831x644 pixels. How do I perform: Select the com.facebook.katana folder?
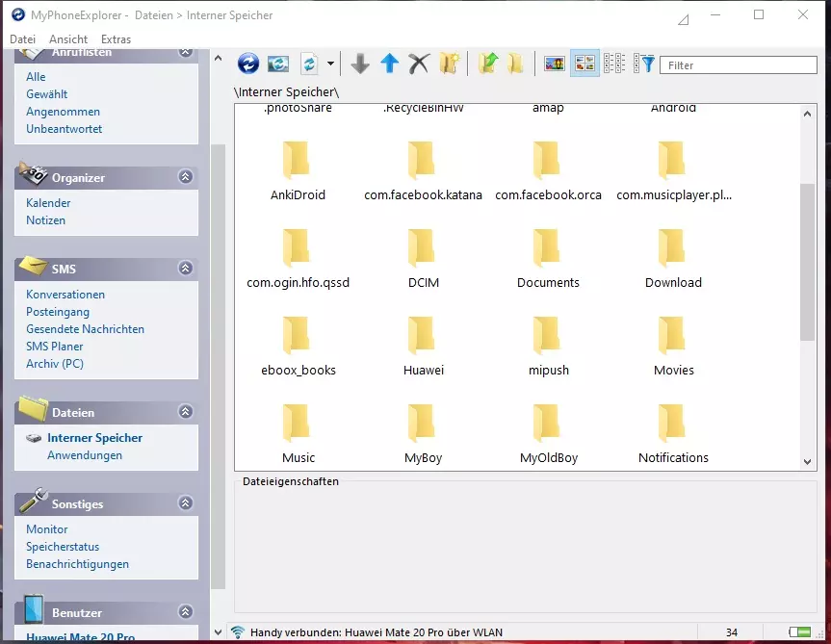(x=423, y=171)
